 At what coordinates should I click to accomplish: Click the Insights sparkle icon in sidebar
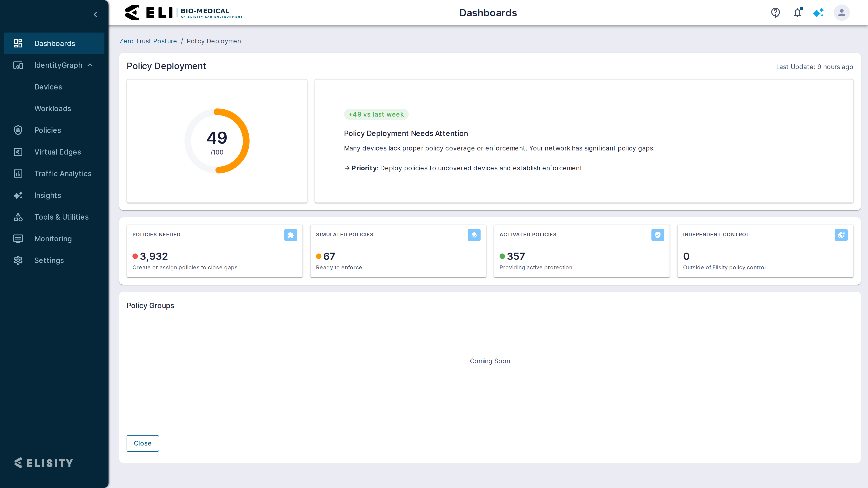[18, 195]
